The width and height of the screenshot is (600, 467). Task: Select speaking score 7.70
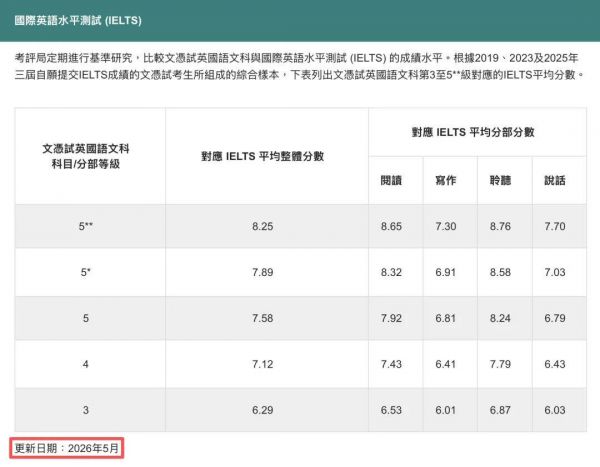(x=555, y=226)
